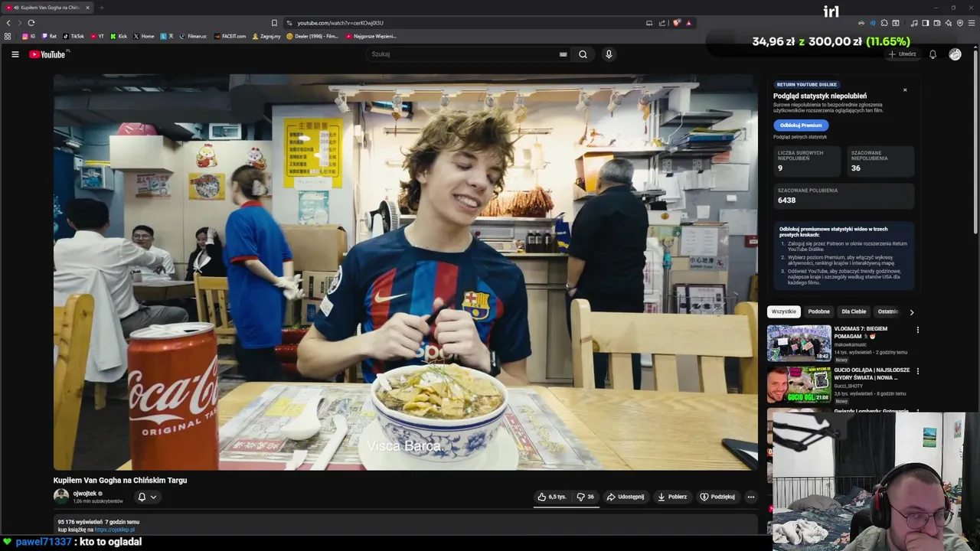The width and height of the screenshot is (980, 551).
Task: Open the Kick bookmark
Action: 119,36
